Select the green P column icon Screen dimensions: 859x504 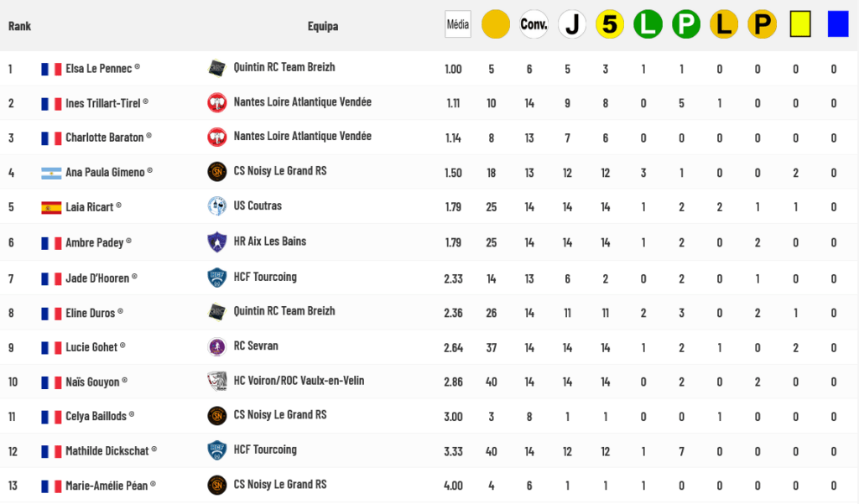tap(686, 24)
